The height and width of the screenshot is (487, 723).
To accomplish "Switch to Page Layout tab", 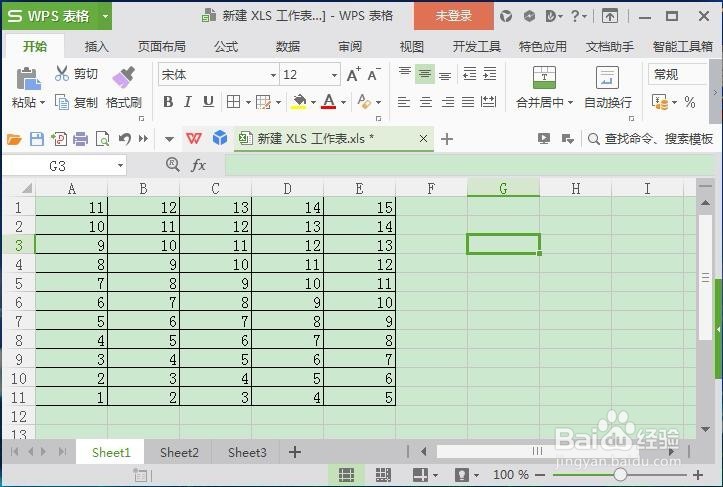I will [162, 47].
